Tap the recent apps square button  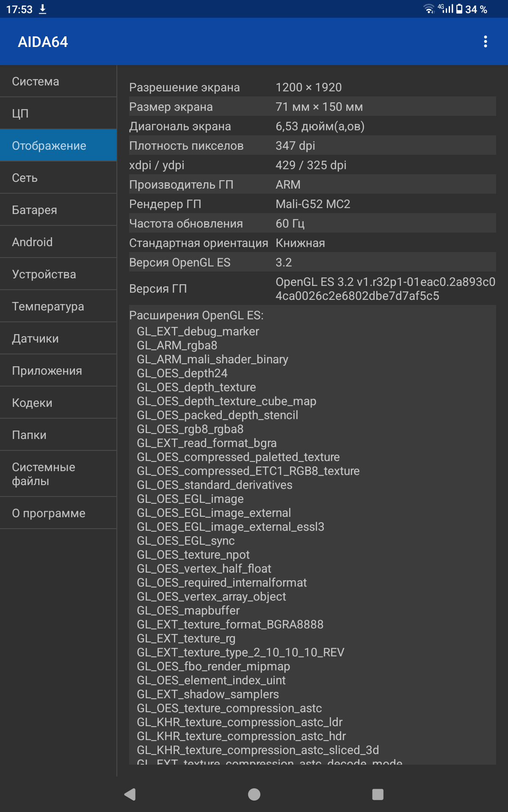pos(378,794)
